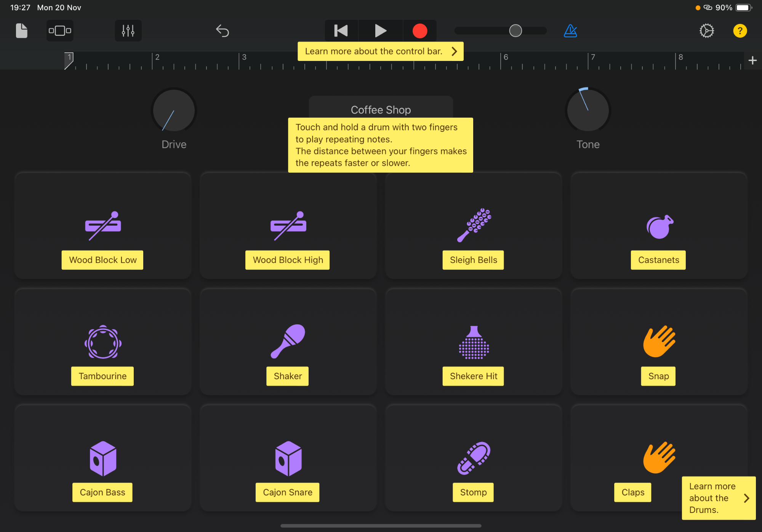
Task: Click the two-finger repeat notes tip
Action: [x=380, y=145]
